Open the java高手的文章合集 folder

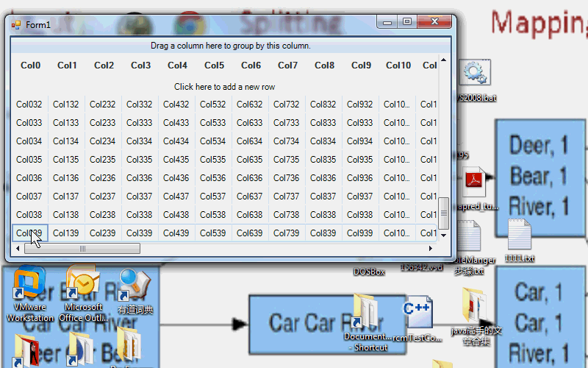click(x=476, y=316)
